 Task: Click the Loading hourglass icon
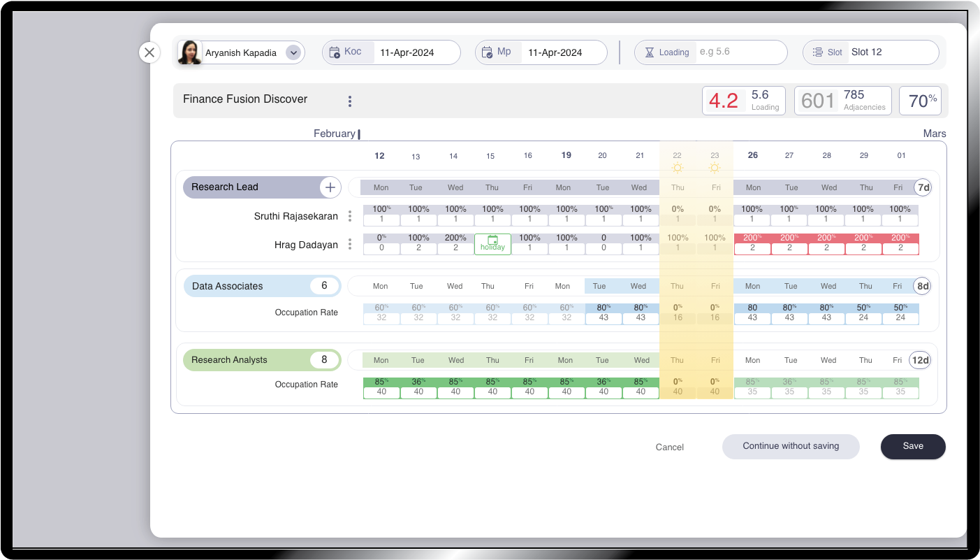pos(650,52)
